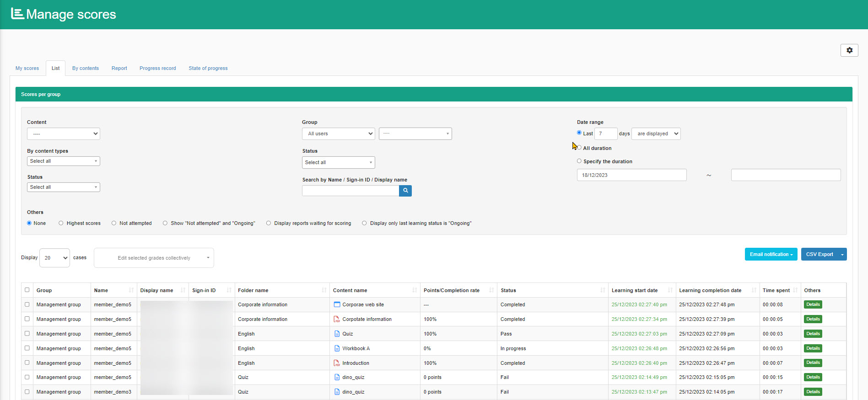868x400 pixels.
Task: Click the blue search magnifier button
Action: click(x=405, y=191)
